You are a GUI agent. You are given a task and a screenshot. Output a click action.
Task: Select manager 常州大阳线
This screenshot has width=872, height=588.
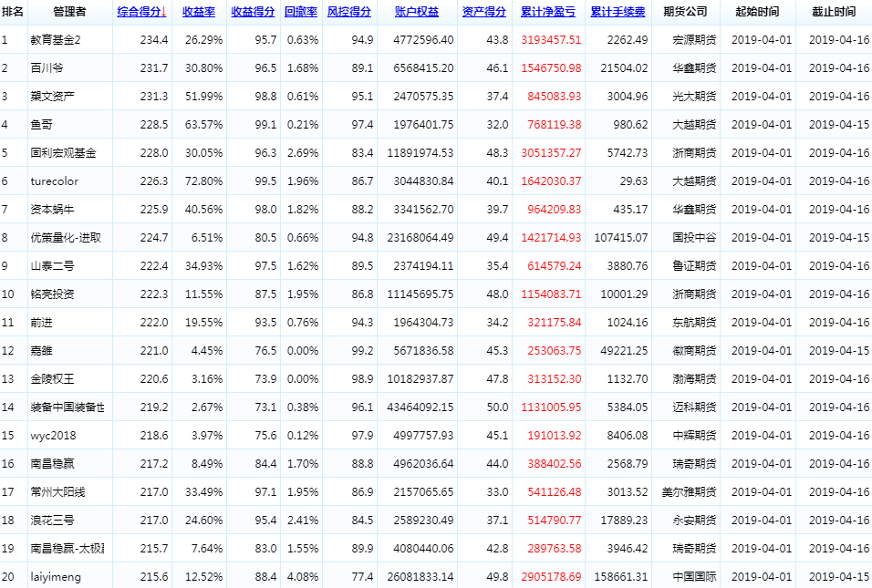pyautogui.click(x=57, y=492)
